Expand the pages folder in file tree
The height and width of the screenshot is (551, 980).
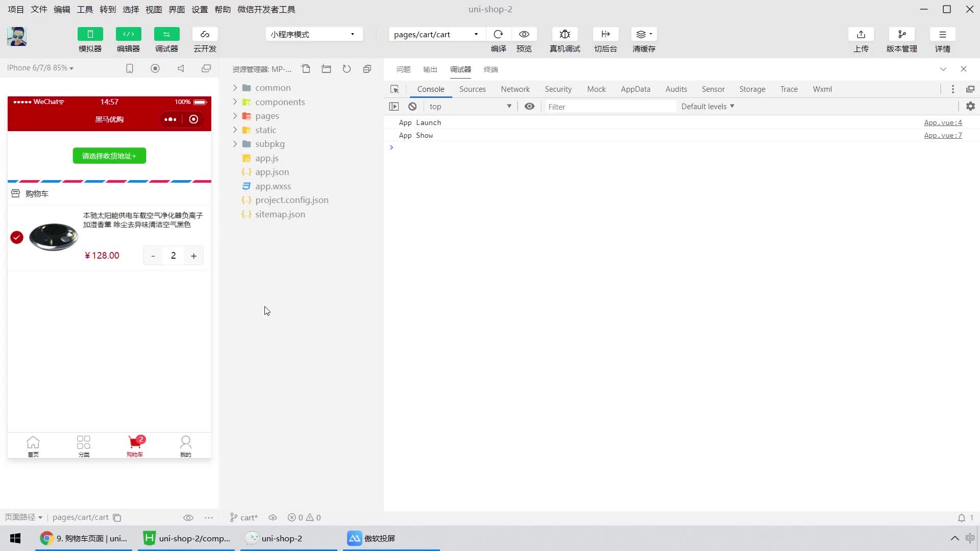pos(235,116)
